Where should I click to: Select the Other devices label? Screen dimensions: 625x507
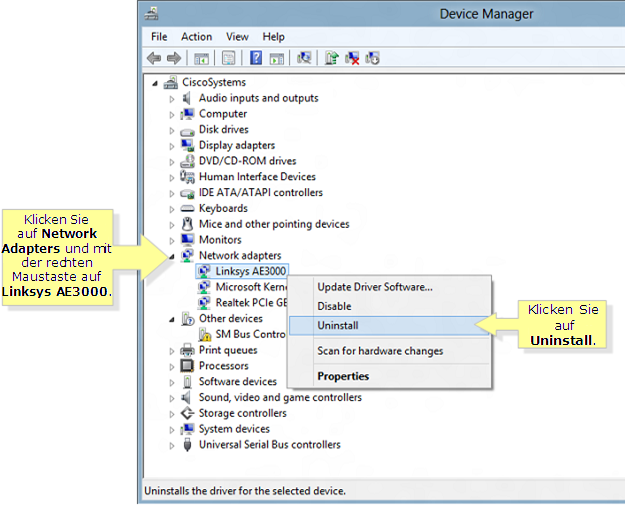231,318
